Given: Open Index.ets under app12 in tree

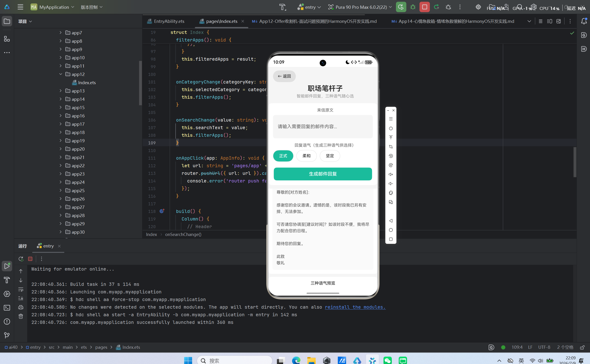Looking at the screenshot, I should pyautogui.click(x=84, y=83).
